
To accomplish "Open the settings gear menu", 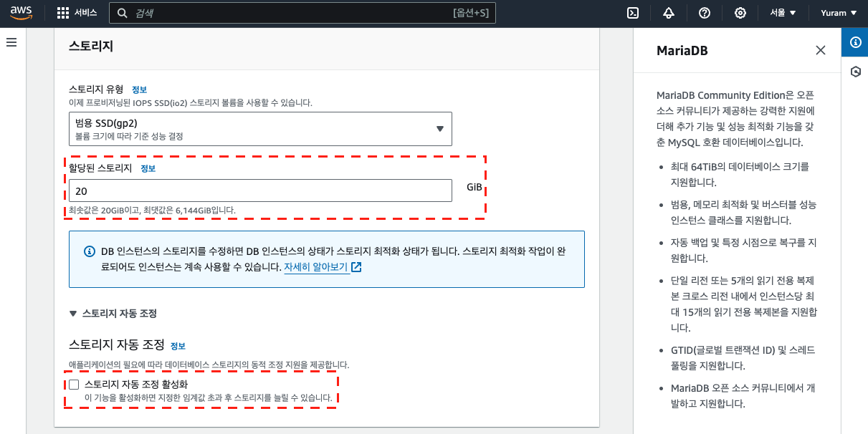I will (740, 13).
